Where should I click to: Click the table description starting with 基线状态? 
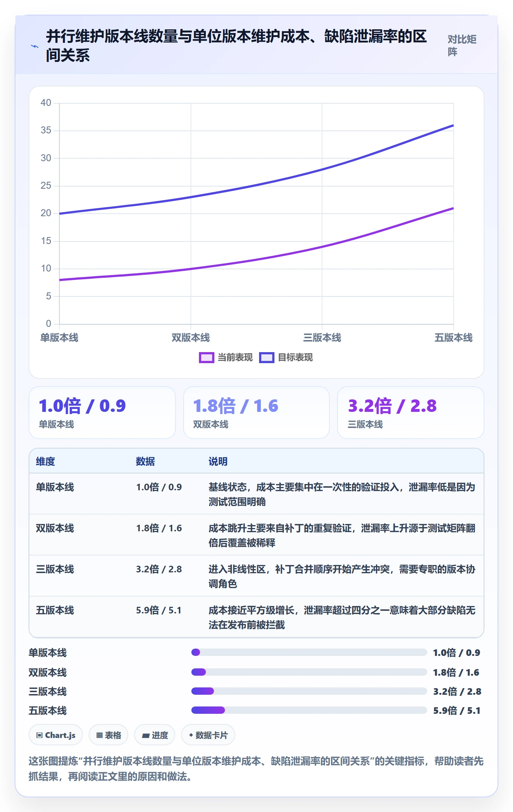click(342, 494)
